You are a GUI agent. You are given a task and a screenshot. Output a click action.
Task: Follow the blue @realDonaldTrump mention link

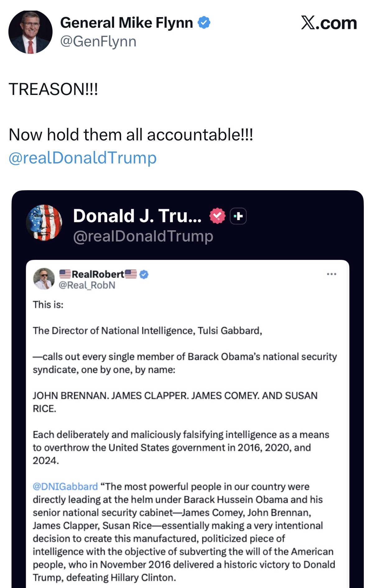pyautogui.click(x=82, y=158)
